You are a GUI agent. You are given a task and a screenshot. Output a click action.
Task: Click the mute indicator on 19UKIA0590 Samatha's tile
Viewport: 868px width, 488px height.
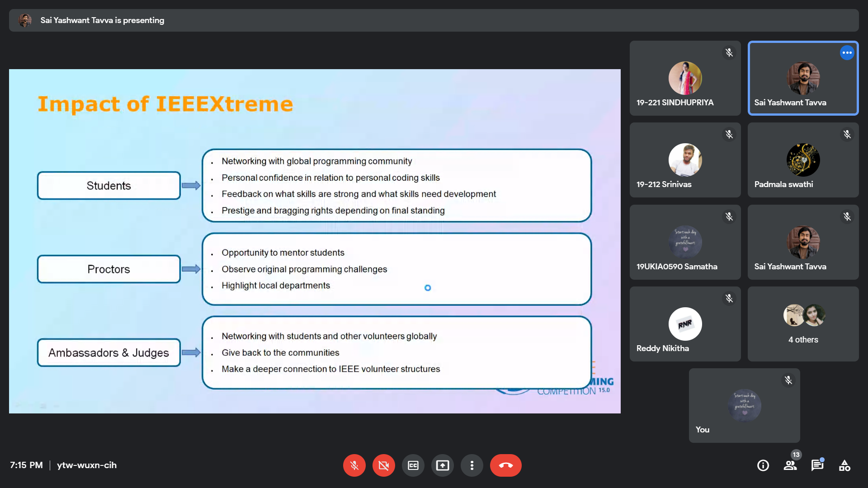729,216
